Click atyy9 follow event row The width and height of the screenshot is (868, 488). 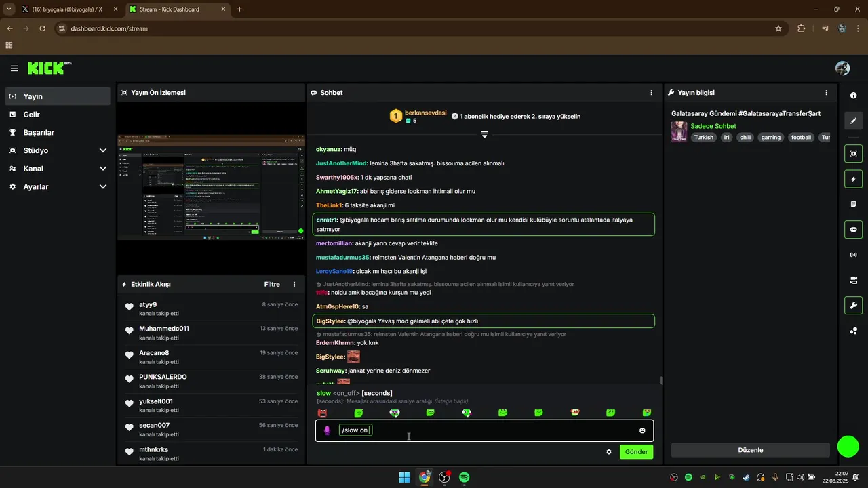click(211, 308)
